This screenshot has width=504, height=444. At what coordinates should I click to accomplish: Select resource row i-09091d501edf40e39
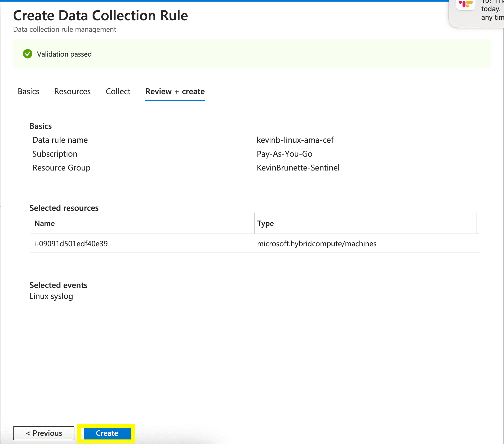(x=71, y=244)
